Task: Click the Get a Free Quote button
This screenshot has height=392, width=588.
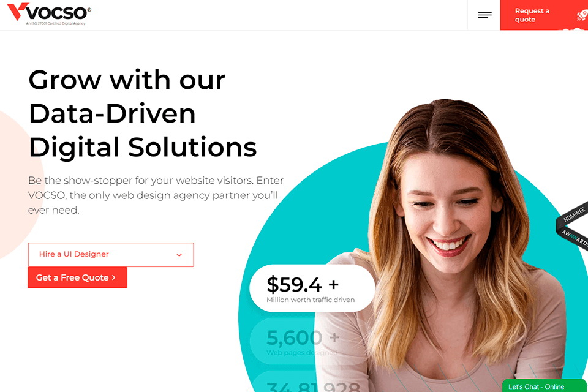Action: point(77,277)
